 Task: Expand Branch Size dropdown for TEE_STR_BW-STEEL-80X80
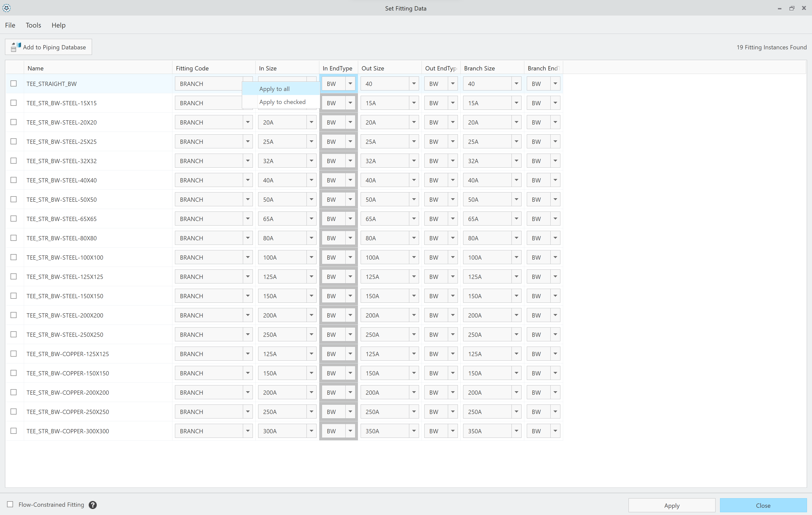[x=516, y=238]
